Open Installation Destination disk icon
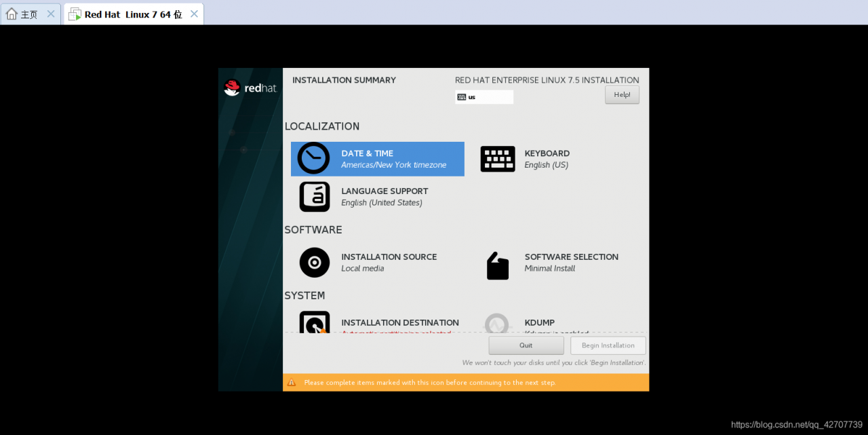The height and width of the screenshot is (435, 868). click(x=315, y=322)
